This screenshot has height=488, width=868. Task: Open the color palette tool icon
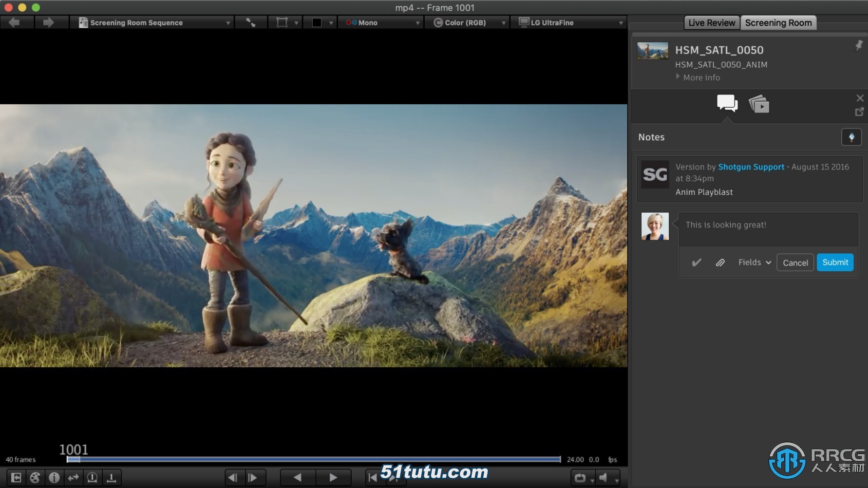35,478
